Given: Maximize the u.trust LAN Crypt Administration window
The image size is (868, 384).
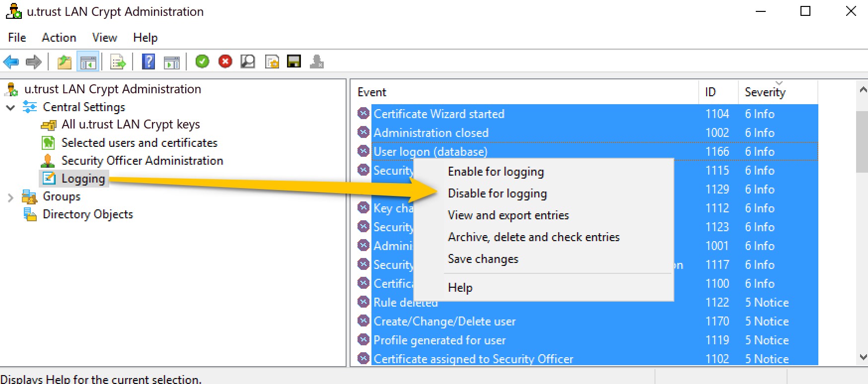Looking at the screenshot, I should tap(805, 11).
